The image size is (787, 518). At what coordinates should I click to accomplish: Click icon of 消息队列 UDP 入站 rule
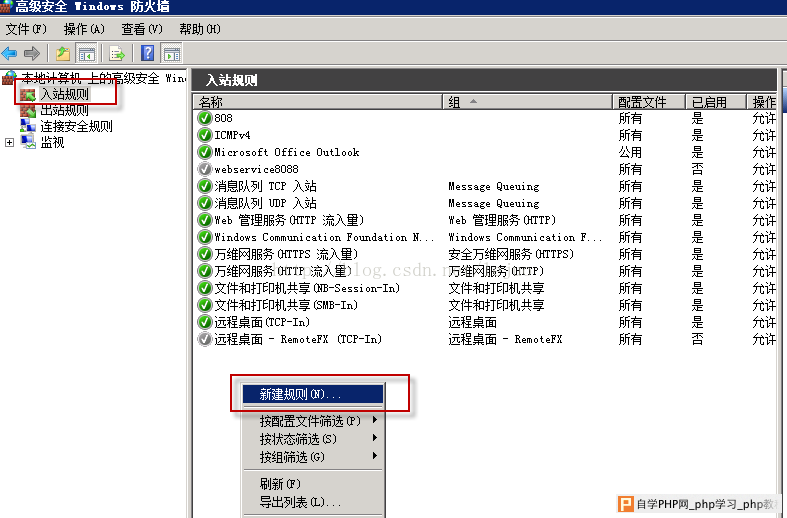click(205, 203)
